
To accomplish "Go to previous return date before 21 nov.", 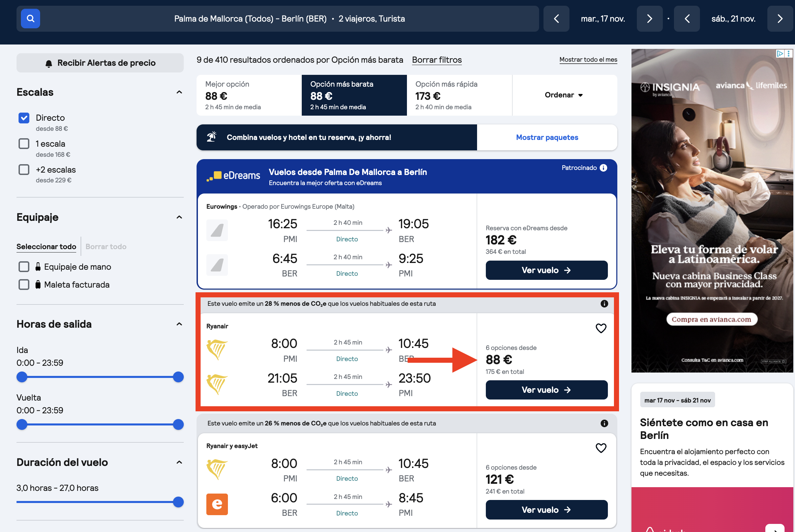I will tap(687, 19).
